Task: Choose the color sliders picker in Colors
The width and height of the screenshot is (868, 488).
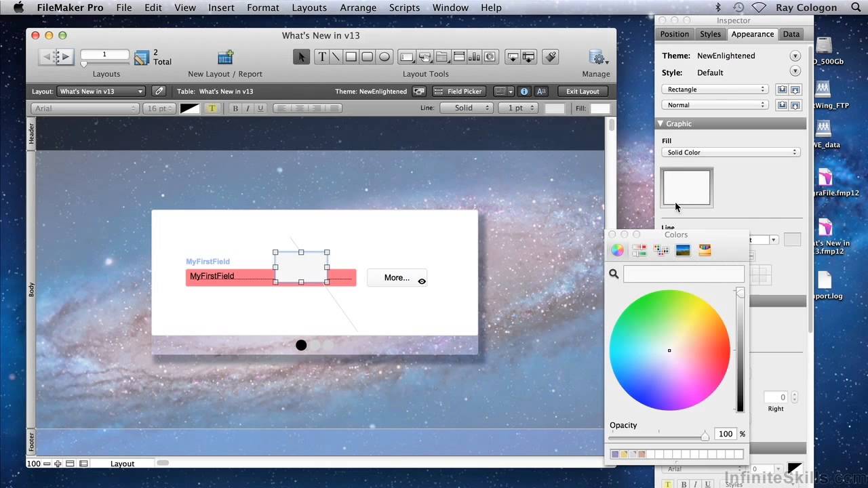Action: [x=639, y=250]
